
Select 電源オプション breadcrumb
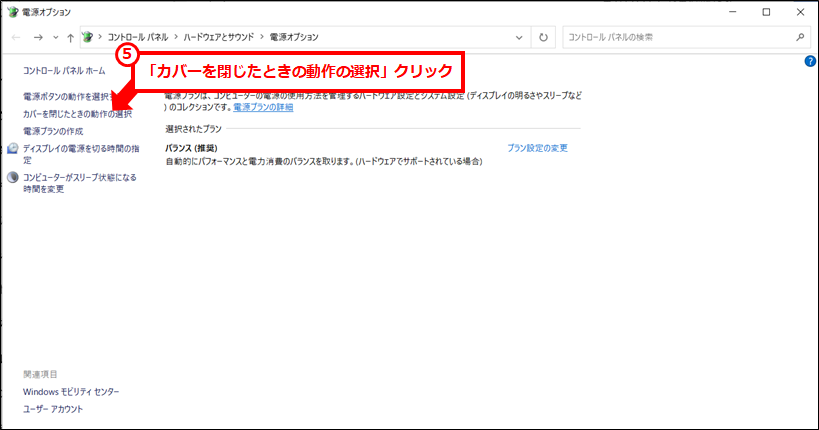tap(294, 37)
